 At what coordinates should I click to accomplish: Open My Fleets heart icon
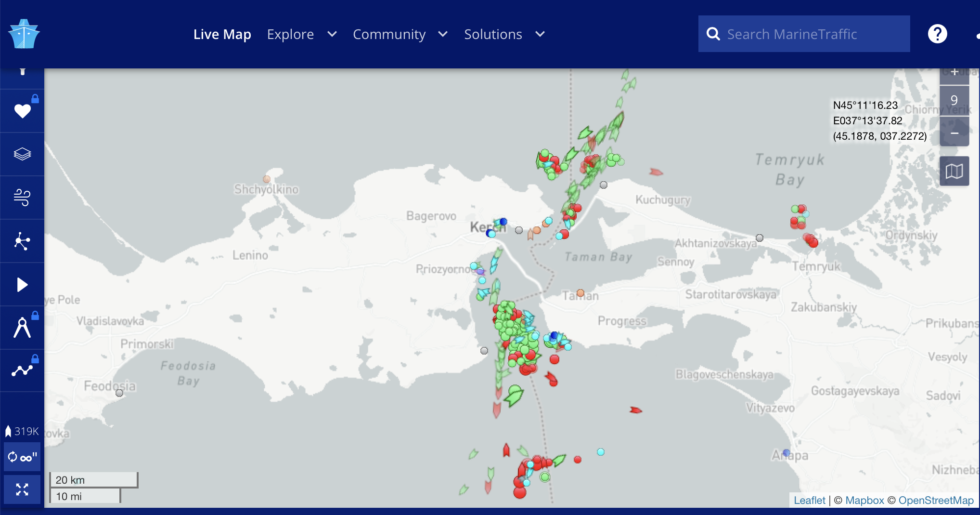click(x=22, y=111)
